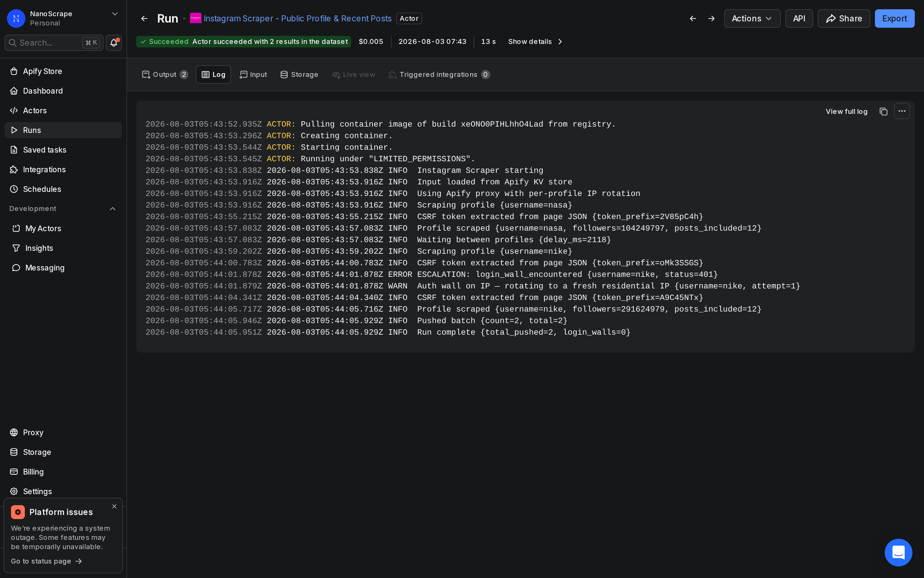The height and width of the screenshot is (578, 924).
Task: Click the $0.005 run cost
Action: pyautogui.click(x=371, y=42)
